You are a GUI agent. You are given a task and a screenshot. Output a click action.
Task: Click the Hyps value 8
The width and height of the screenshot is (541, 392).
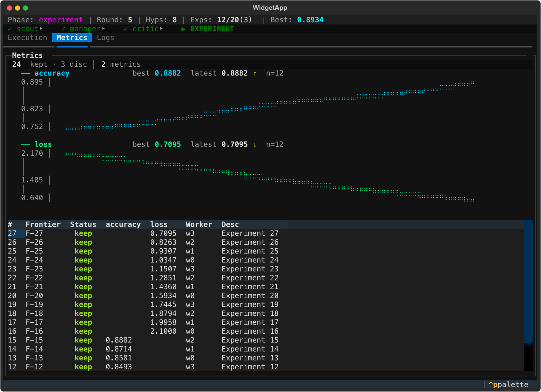(x=174, y=20)
